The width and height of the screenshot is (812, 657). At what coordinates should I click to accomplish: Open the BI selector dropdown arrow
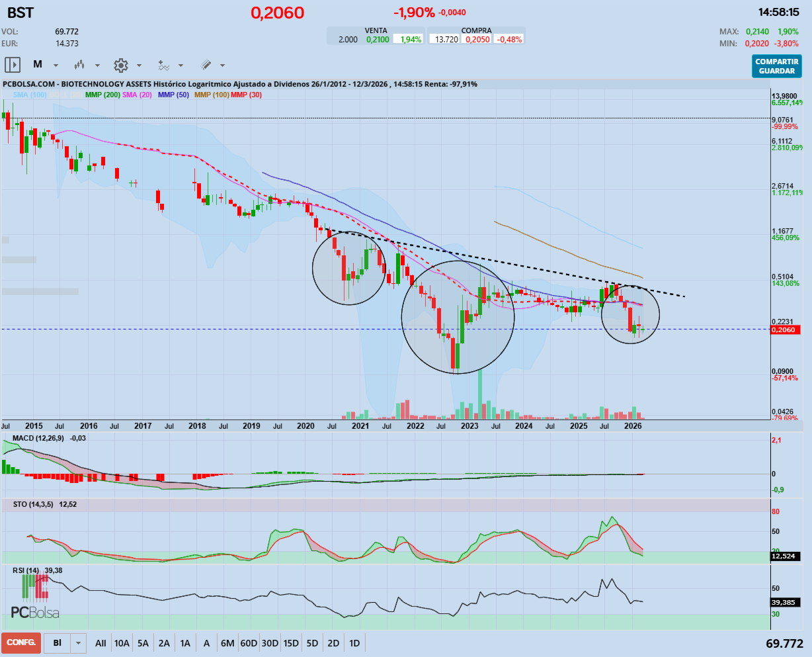tap(79, 643)
